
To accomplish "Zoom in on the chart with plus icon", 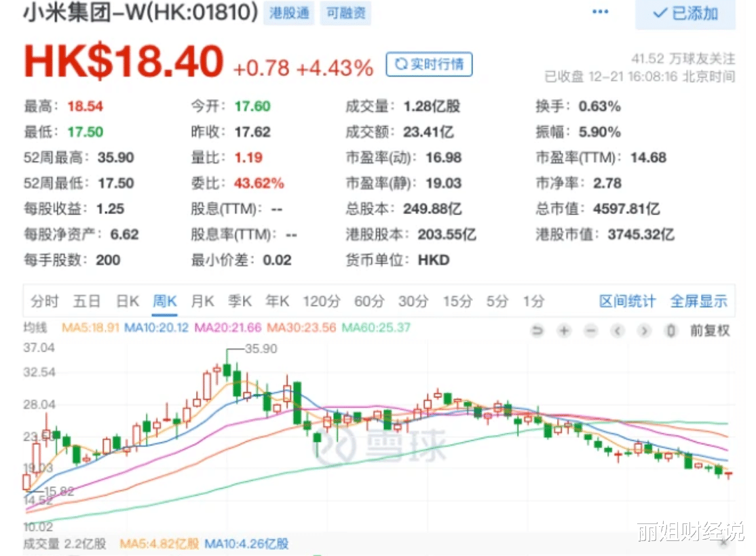I will 564,331.
